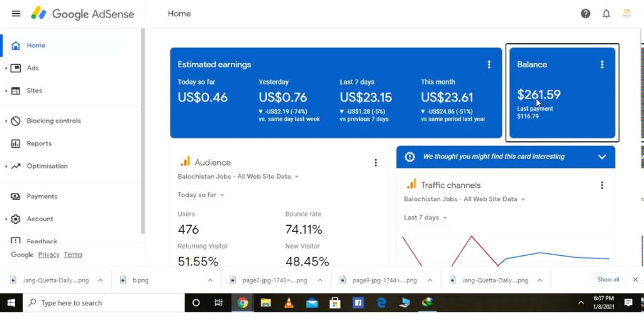Open options arrow for page2-jpg download
The width and height of the screenshot is (644, 325).
click(x=320, y=280)
